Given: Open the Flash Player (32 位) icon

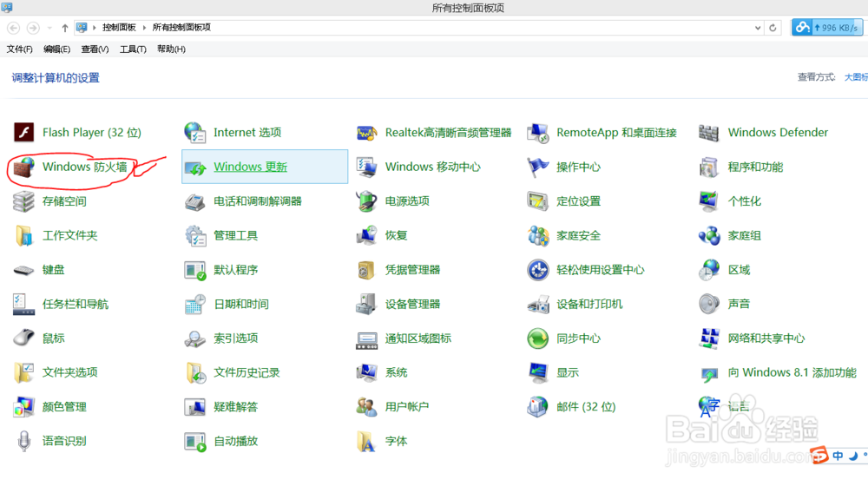Looking at the screenshot, I should click(x=23, y=132).
